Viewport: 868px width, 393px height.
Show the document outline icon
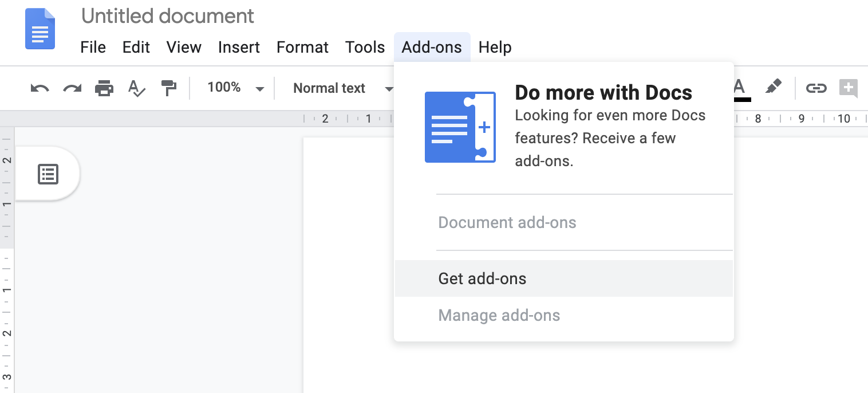tap(48, 174)
